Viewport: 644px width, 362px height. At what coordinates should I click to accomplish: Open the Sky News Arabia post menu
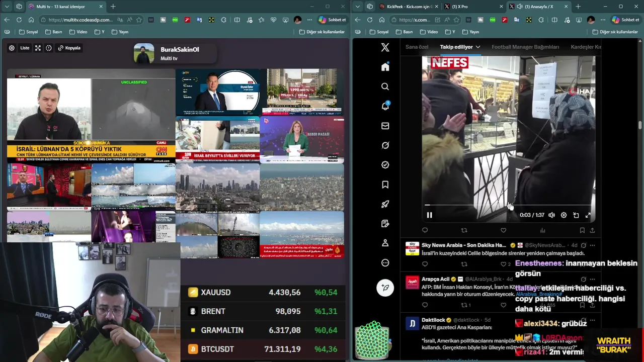592,245
